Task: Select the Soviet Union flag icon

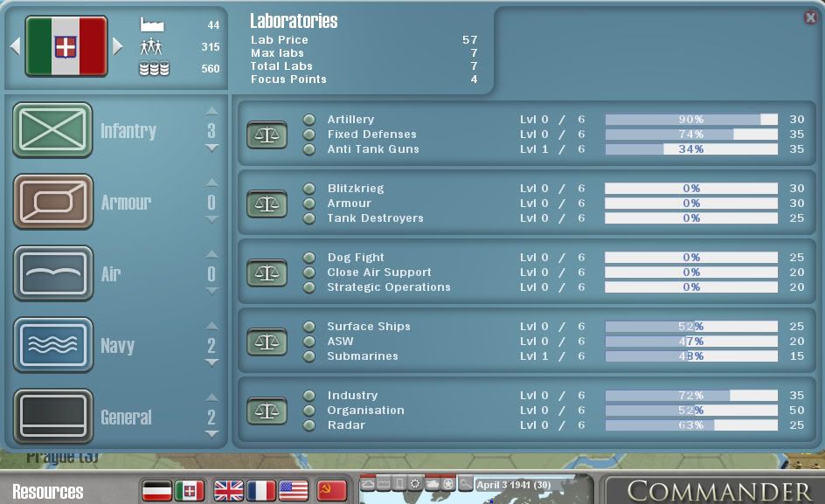Action: point(332,491)
